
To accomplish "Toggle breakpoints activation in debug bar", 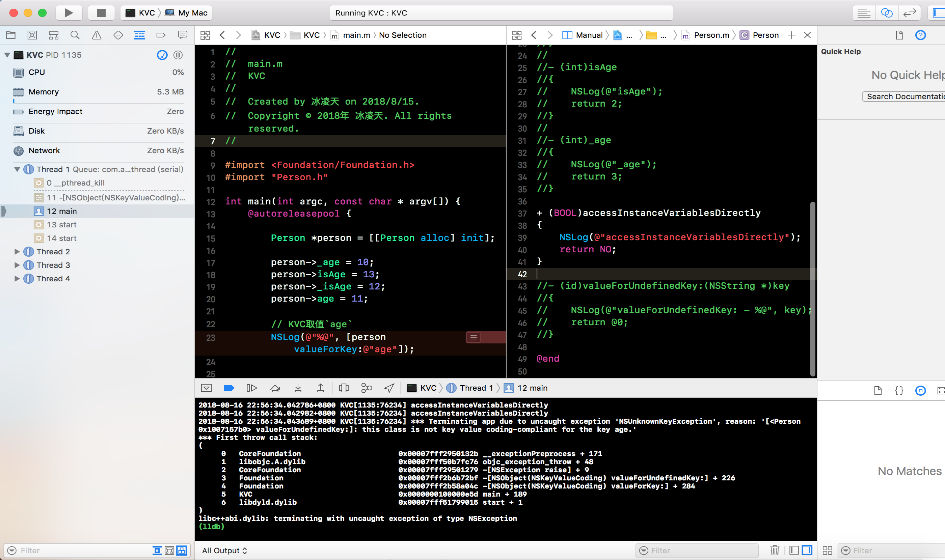I will [229, 388].
